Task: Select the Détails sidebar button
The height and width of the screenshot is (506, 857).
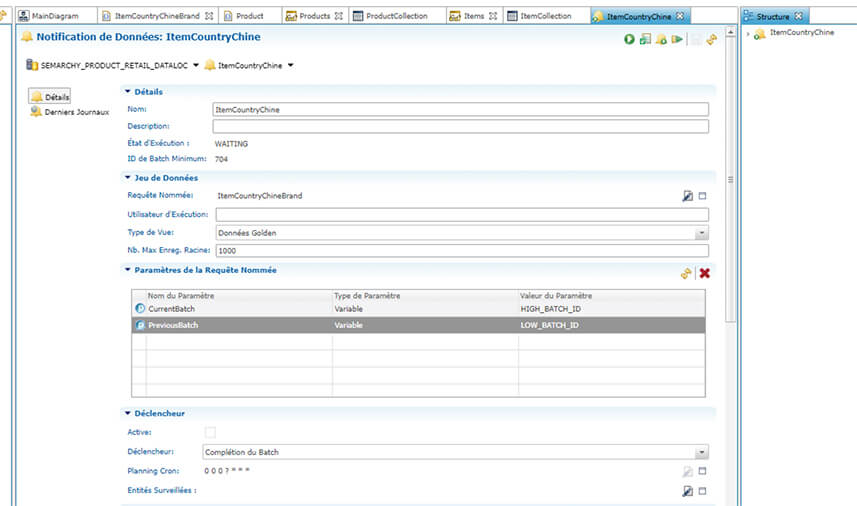Action: (x=50, y=96)
